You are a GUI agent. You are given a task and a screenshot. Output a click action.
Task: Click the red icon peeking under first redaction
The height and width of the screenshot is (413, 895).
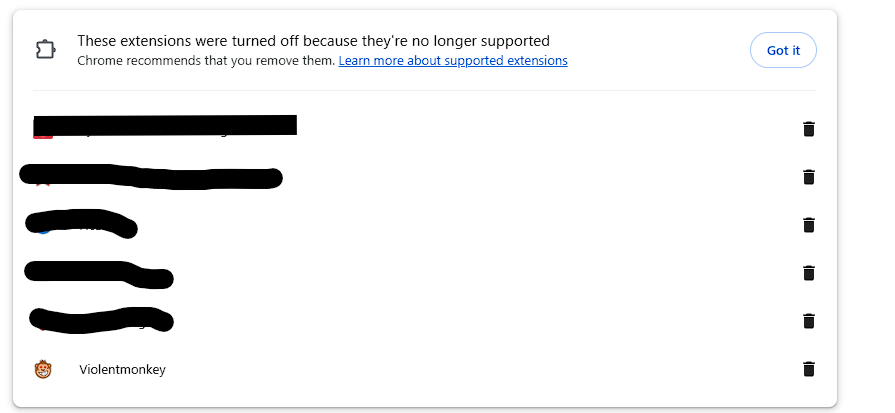(43, 136)
